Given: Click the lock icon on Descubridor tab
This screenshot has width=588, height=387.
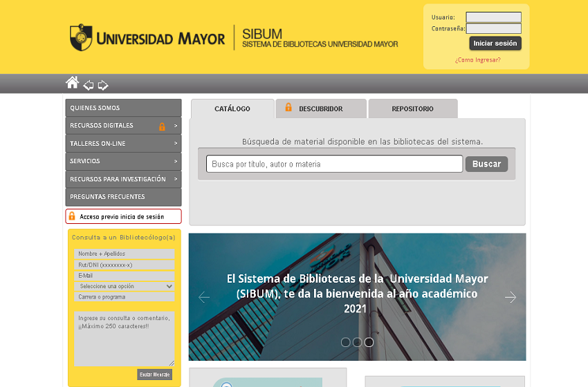Looking at the screenshot, I should coord(288,107).
